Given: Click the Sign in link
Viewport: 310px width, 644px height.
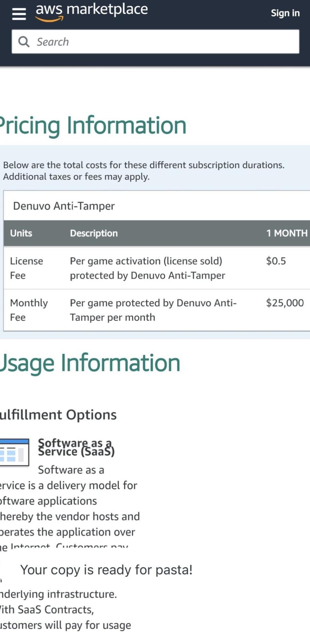Looking at the screenshot, I should click(x=285, y=13).
